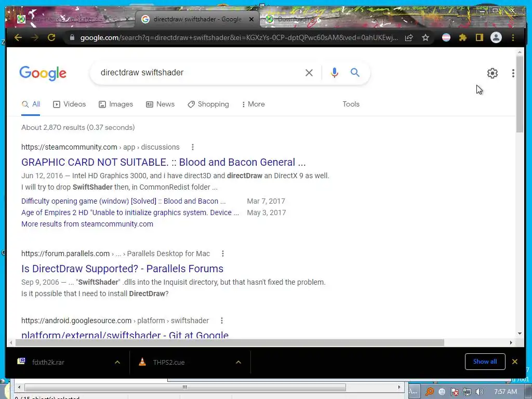This screenshot has width=532, height=399.
Task: Open GRAPHIC CARD NOT SUITABLE result
Action: pyautogui.click(x=164, y=162)
